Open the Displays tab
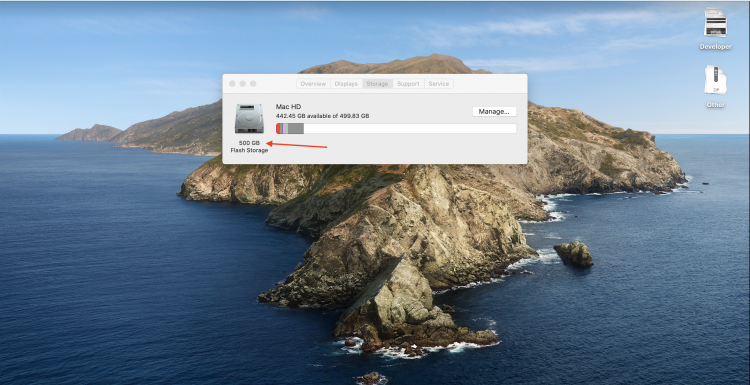The height and width of the screenshot is (385, 750). tap(346, 84)
